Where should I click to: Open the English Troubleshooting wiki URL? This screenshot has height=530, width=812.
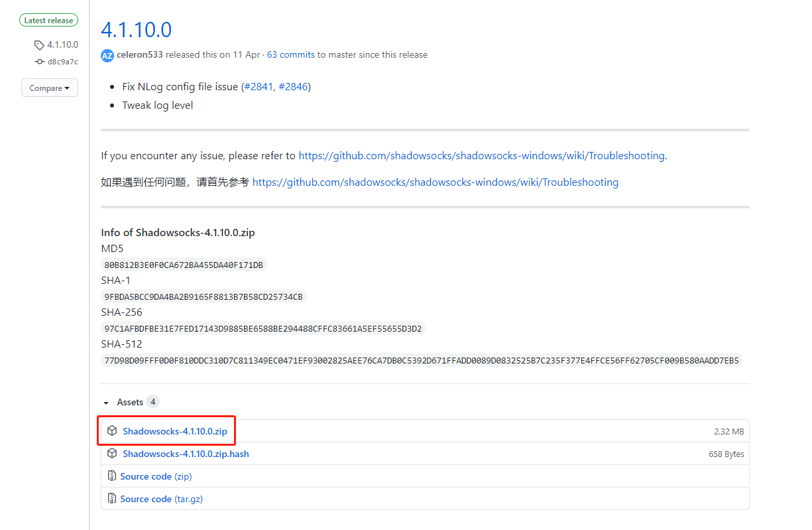(x=481, y=156)
